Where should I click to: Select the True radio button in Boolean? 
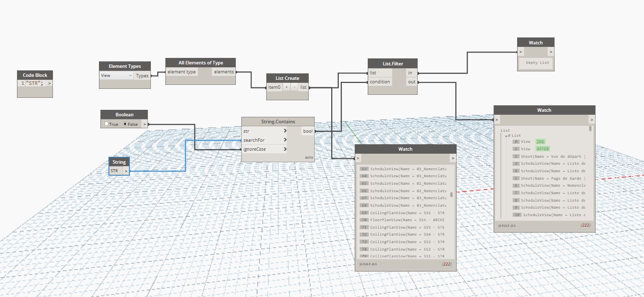[107, 124]
